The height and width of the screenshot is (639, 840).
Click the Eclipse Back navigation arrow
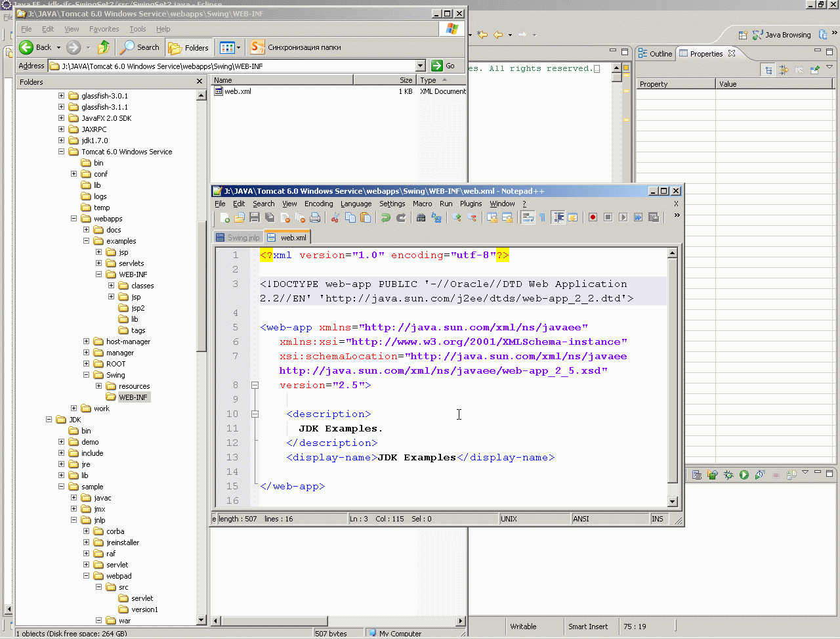[498, 35]
